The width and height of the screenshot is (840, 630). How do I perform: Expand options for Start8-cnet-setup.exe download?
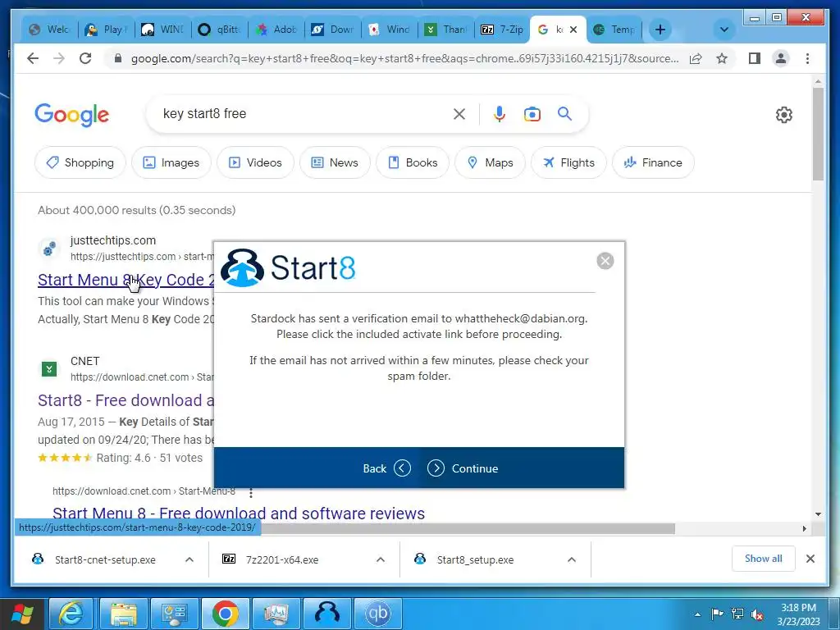[189, 559]
